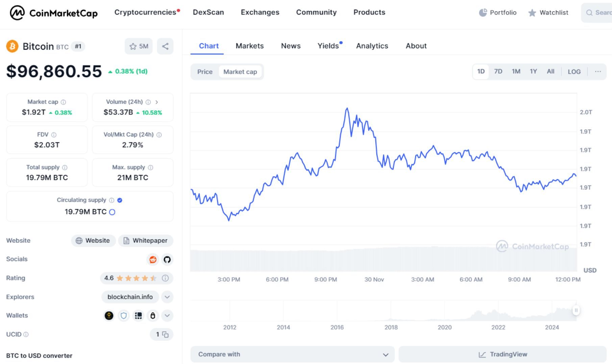This screenshot has height=364, width=612.
Task: Open the Community menu item
Action: [316, 12]
